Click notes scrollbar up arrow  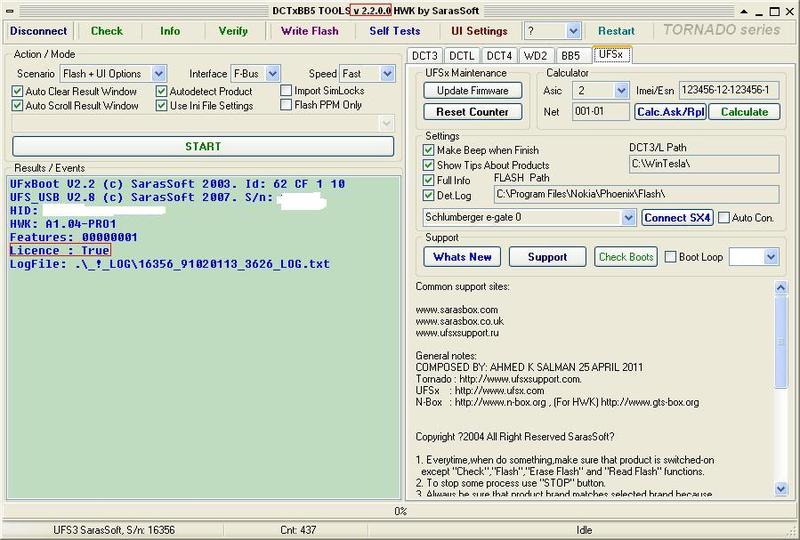781,287
